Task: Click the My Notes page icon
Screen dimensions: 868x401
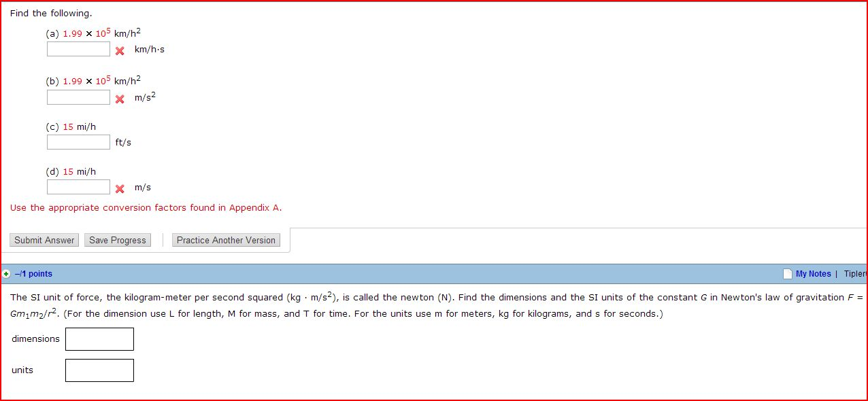Action: pyautogui.click(x=788, y=274)
